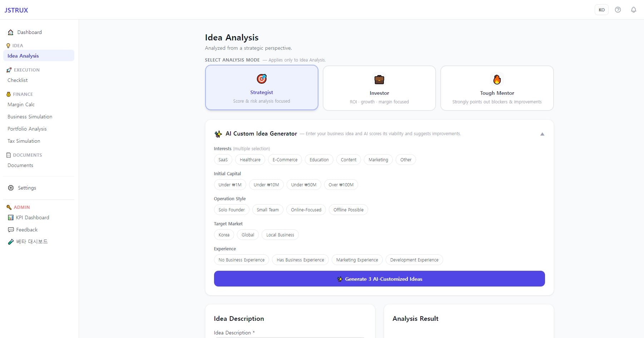This screenshot has width=644, height=338.
Task: Click the Feedback speech bubble icon
Action: pyautogui.click(x=11, y=230)
